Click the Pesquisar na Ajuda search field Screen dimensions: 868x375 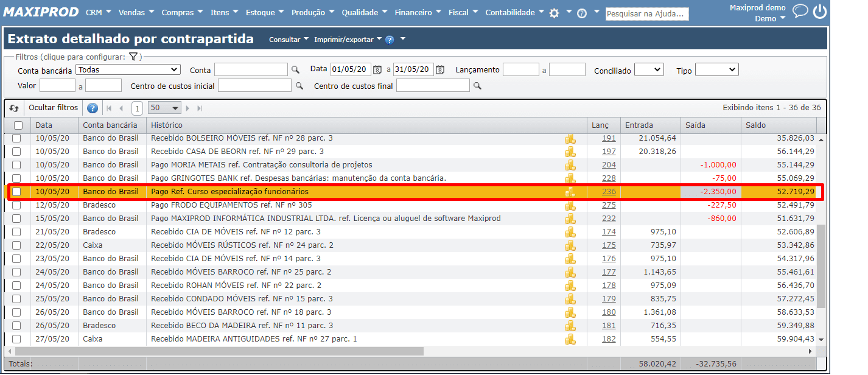647,13
